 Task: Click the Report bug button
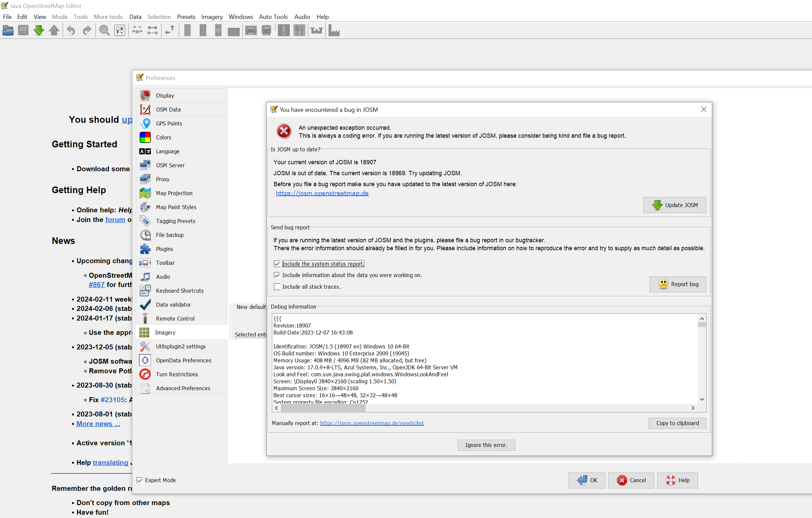click(x=677, y=284)
